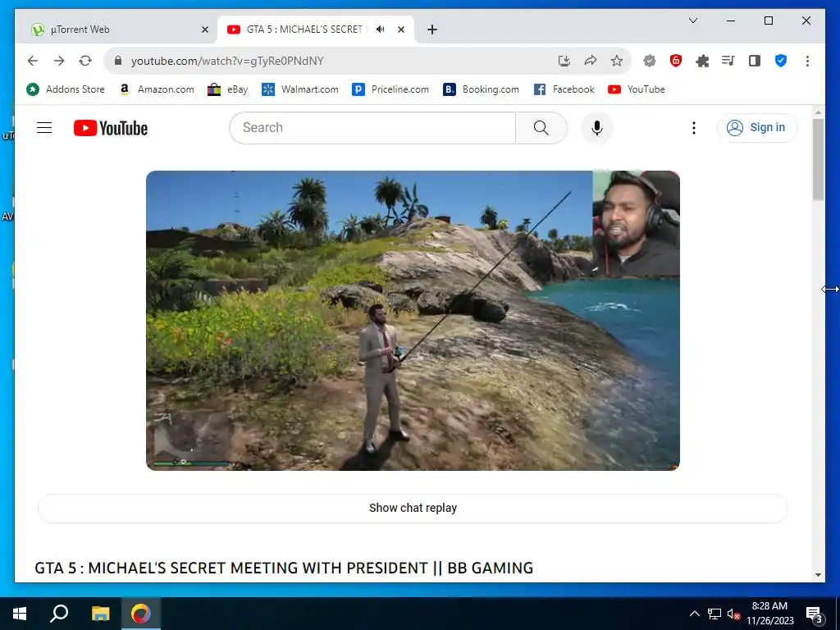Image resolution: width=840 pixels, height=630 pixels.
Task: Open YouTube settings three-dot menu
Action: click(694, 127)
